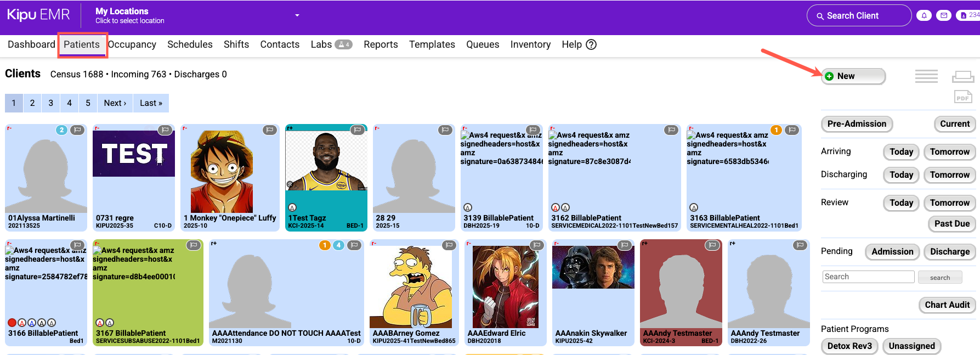Click the printer icon
The image size is (980, 355).
point(962,76)
